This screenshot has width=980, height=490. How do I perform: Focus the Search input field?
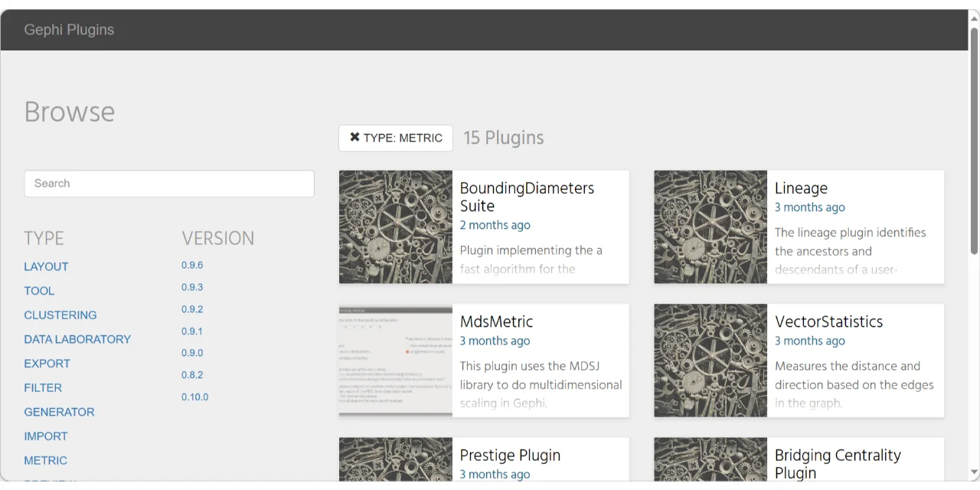169,184
